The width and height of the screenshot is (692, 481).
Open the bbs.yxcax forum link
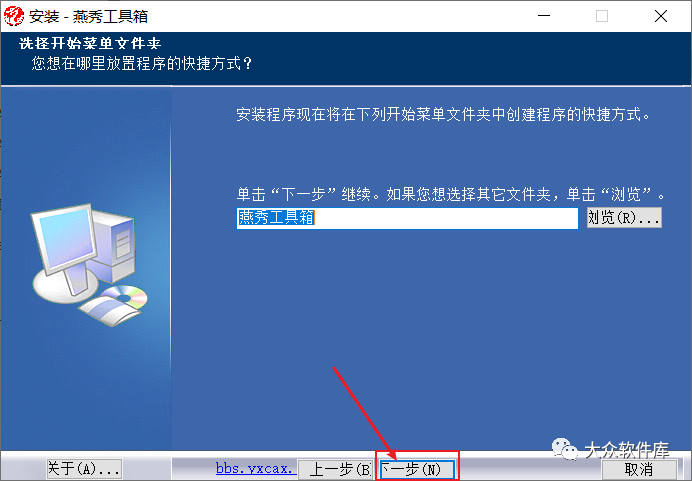(x=256, y=468)
